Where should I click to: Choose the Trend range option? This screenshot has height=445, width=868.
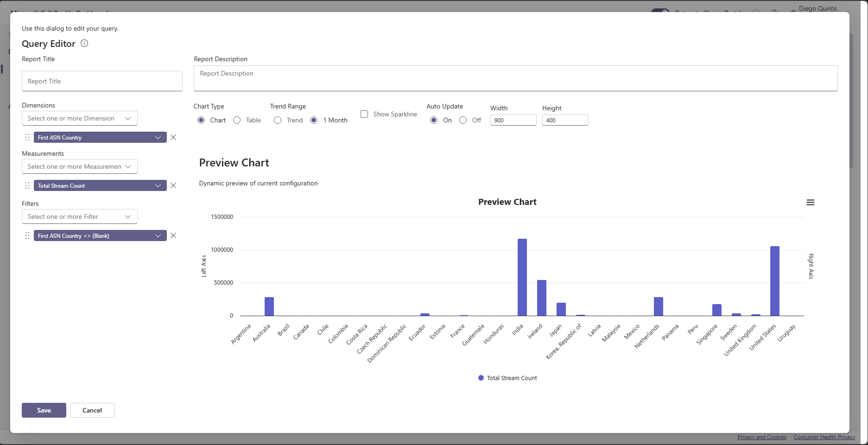[278, 120]
